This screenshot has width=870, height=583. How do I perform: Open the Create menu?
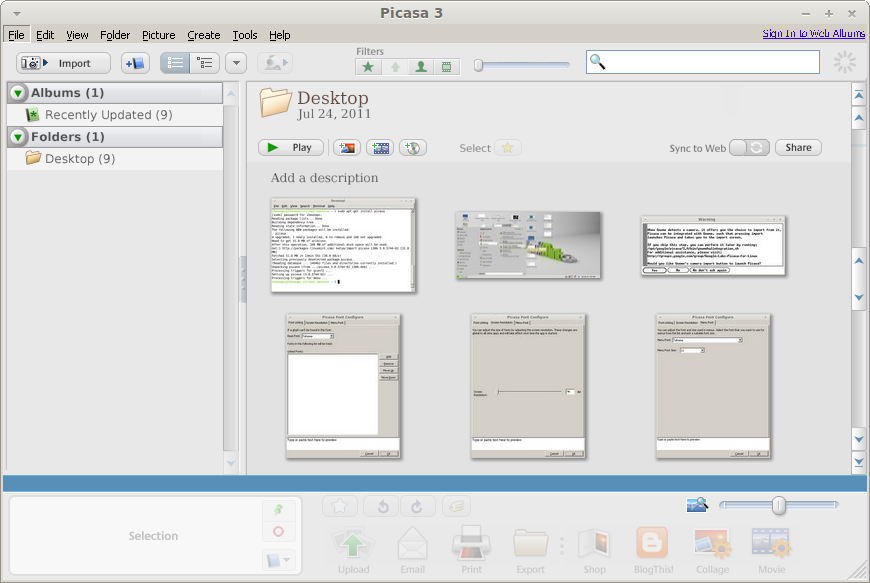pyautogui.click(x=204, y=35)
